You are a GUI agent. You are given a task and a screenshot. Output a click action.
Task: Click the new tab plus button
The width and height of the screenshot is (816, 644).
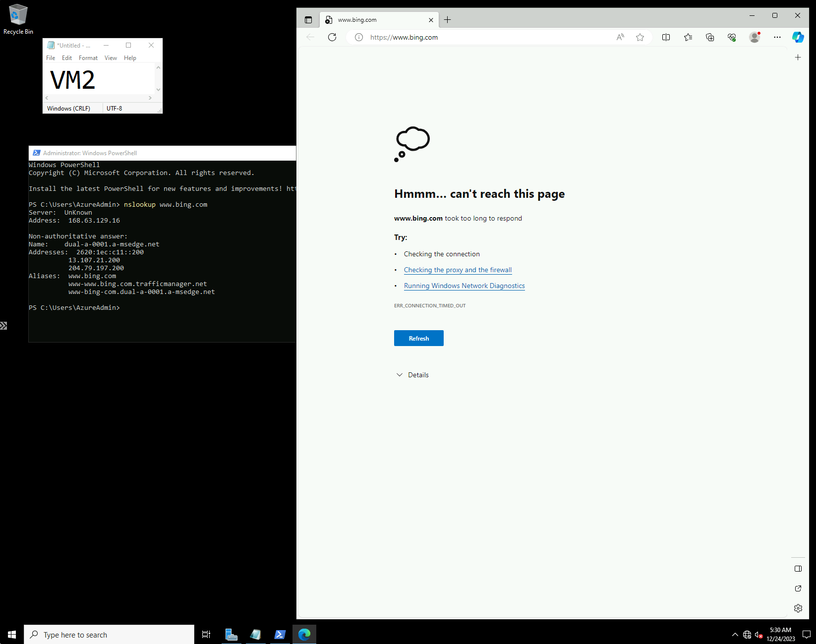click(x=447, y=20)
